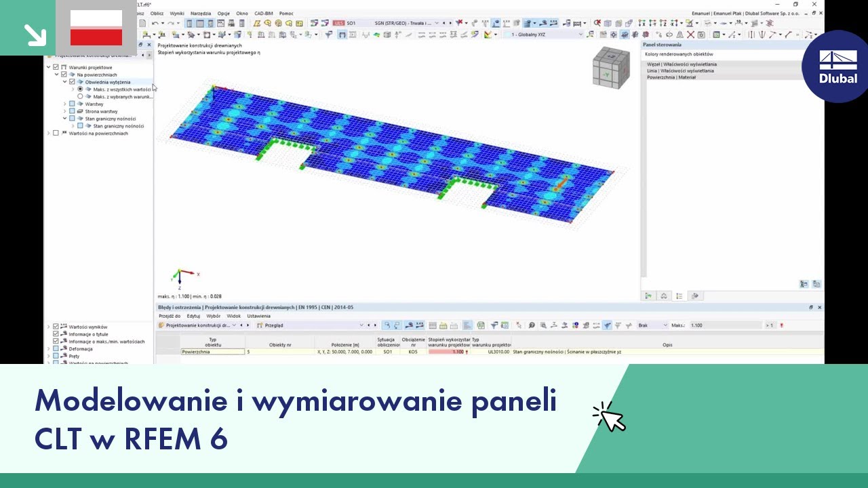The width and height of the screenshot is (868, 488).
Task: Click the Powierzchnia cell in results table
Action: [213, 352]
